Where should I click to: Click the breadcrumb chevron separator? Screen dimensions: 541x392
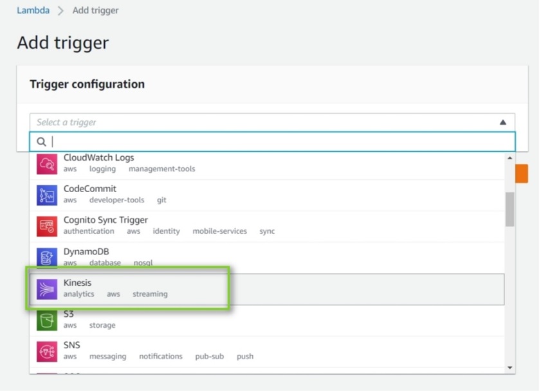click(x=60, y=11)
